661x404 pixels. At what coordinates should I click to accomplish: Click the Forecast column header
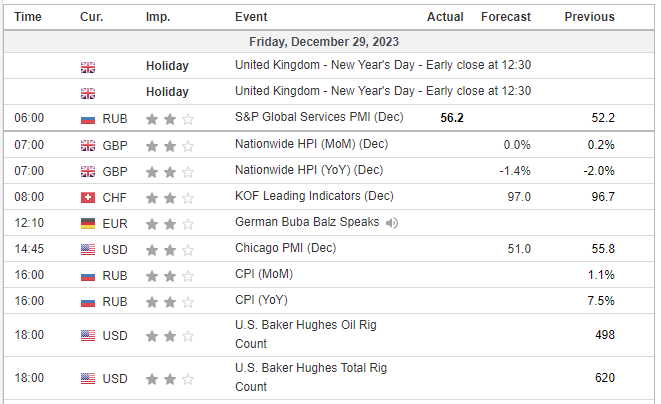point(505,17)
